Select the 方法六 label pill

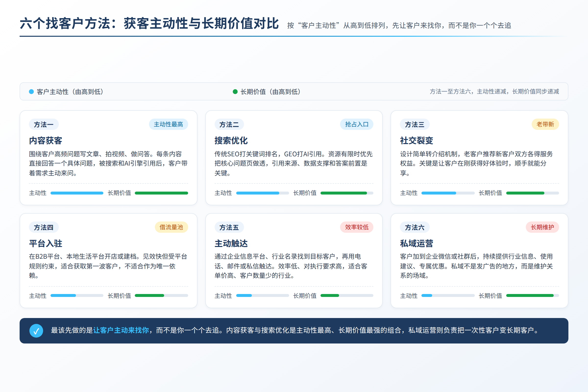(x=415, y=227)
